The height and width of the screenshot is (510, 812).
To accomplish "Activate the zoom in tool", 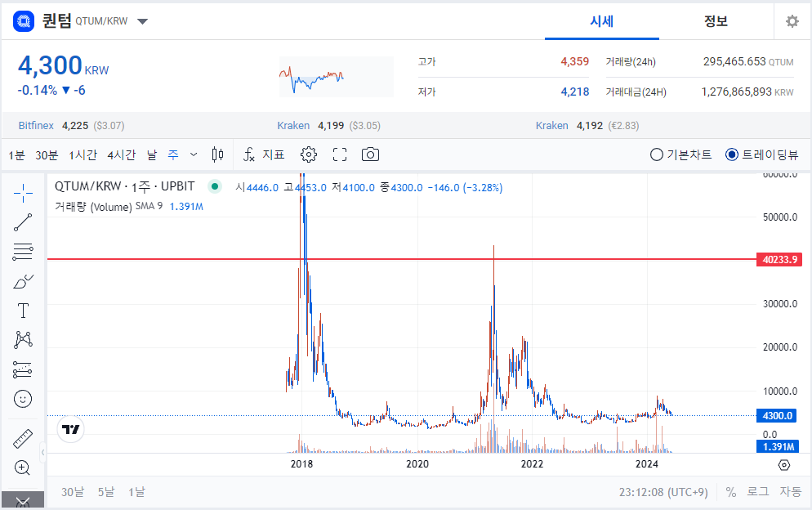I will click(x=23, y=468).
